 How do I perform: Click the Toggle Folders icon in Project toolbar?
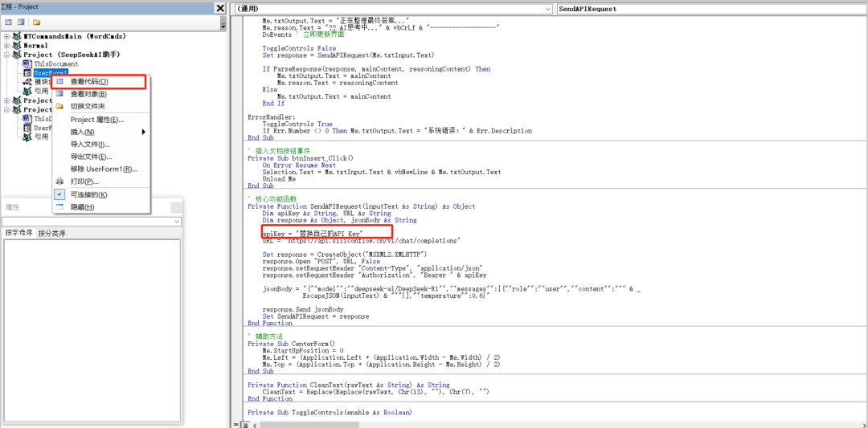(36, 22)
